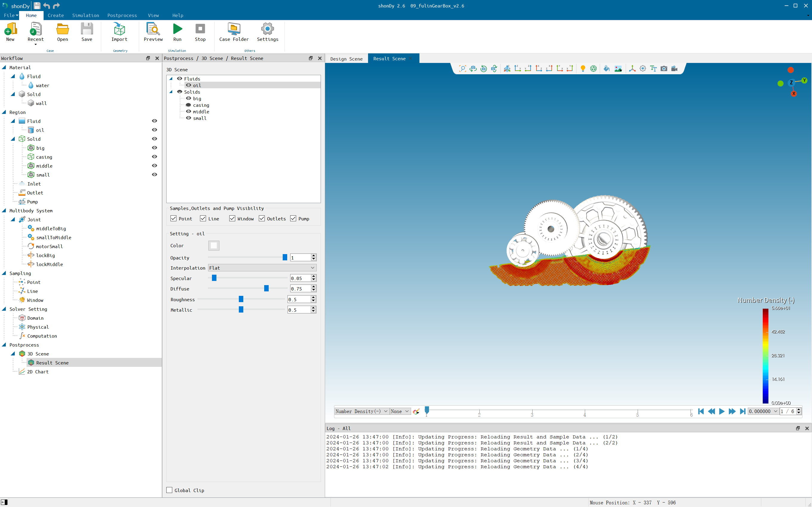Screen dimensions: 812x507
Task: Expand the Multibody System tree node
Action: (x=4, y=210)
